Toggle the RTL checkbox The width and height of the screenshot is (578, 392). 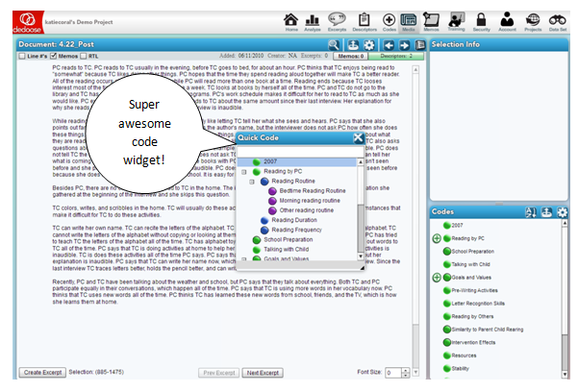pos(84,56)
